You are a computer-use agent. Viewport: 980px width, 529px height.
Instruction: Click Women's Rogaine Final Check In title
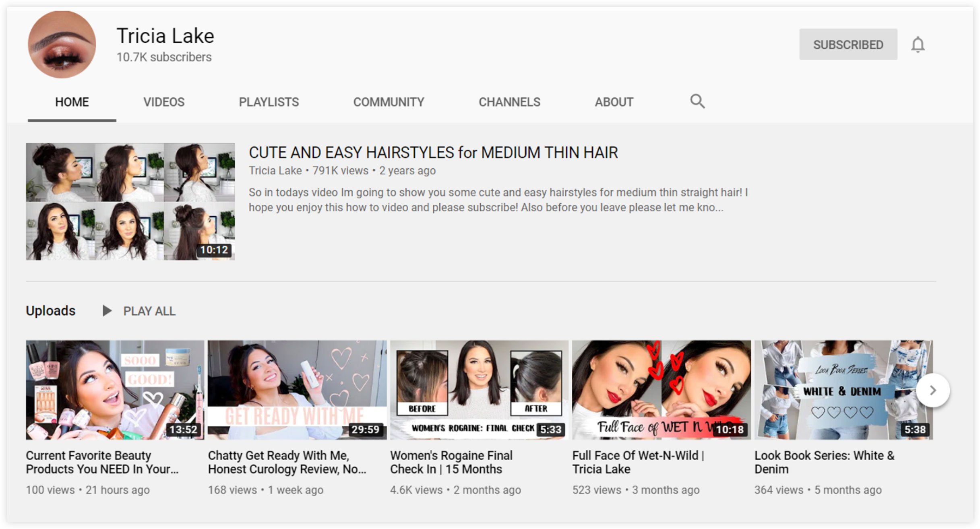pyautogui.click(x=451, y=462)
